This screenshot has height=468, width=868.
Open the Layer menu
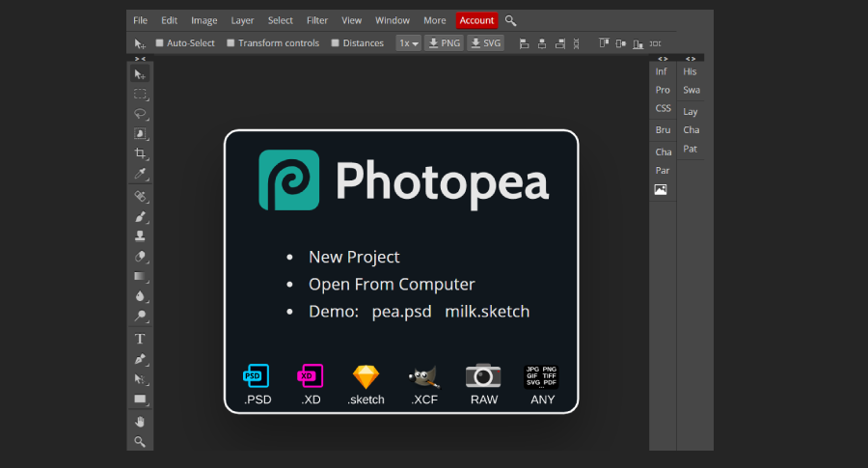(x=242, y=20)
